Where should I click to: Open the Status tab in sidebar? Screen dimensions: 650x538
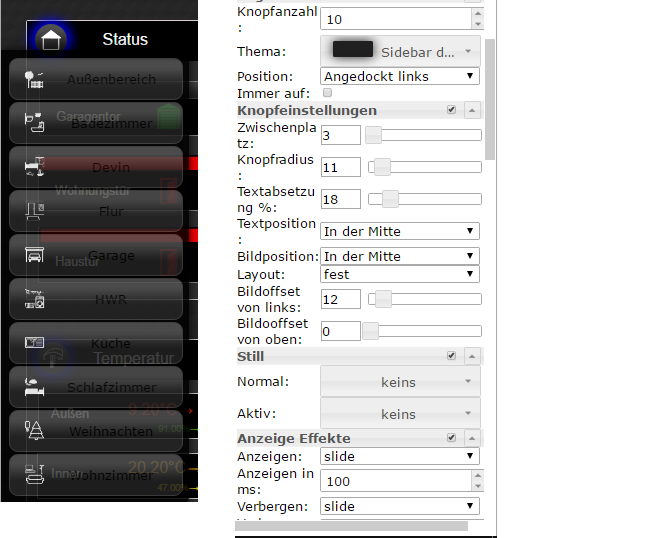(124, 39)
